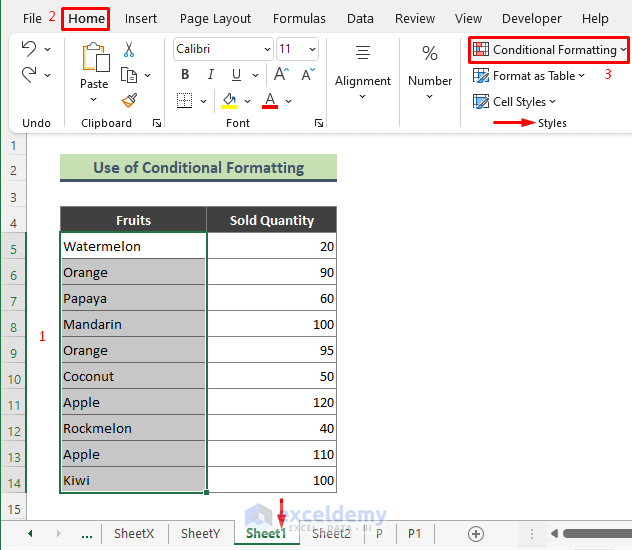The image size is (632, 550).
Task: Click the Borders icon
Action: [185, 101]
